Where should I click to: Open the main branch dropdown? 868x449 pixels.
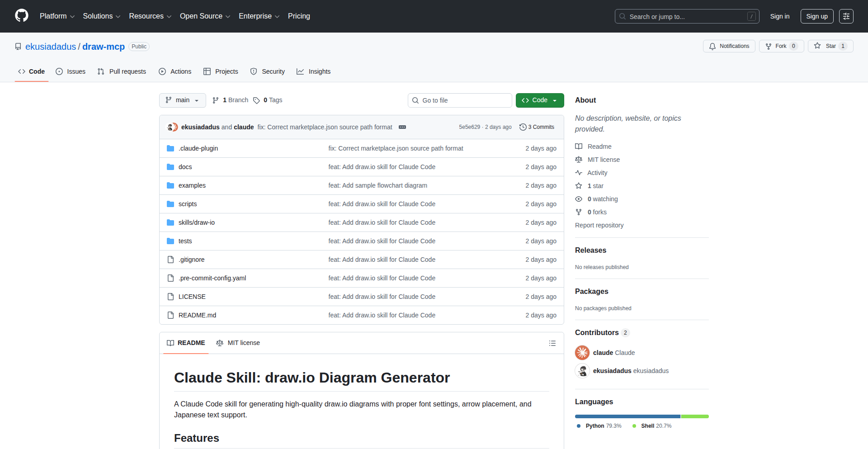[182, 100]
